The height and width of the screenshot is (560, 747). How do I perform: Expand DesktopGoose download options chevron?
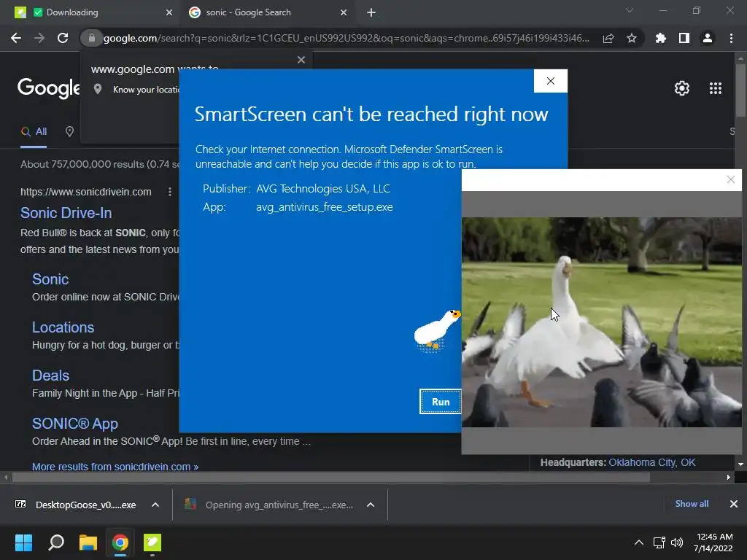[x=155, y=505]
